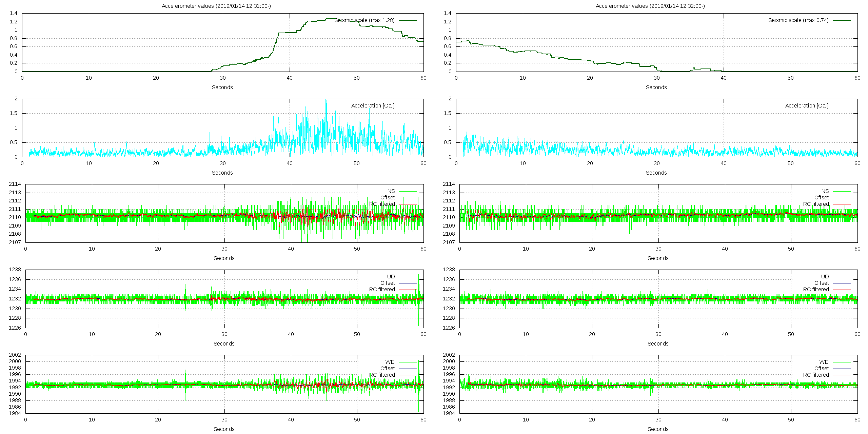Click the UD legend label in right chart
868x434 pixels.
(x=825, y=277)
